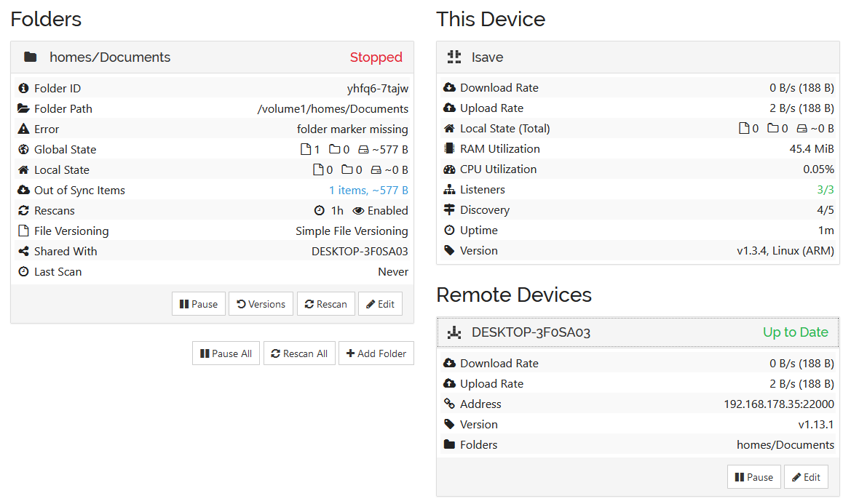This screenshot has width=851, height=504.
Task: Click the folder icon beside homes/Documents
Action: pos(31,57)
